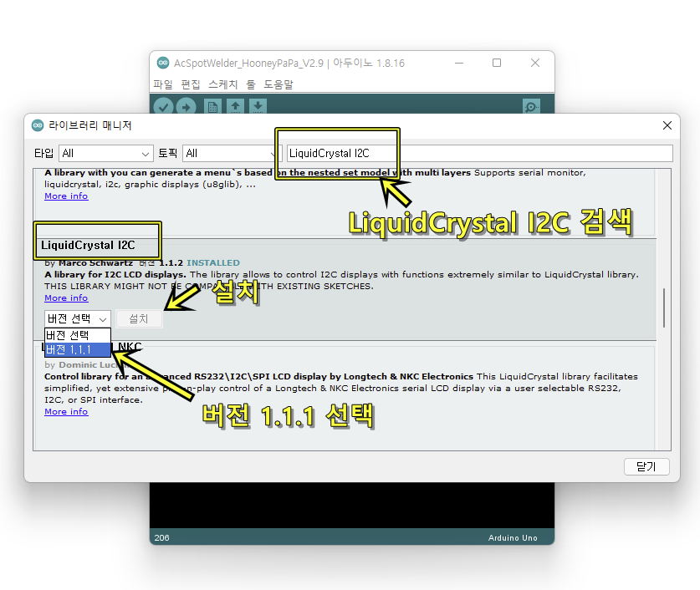700x590 pixels.
Task: Open the 툴 menu
Action: coord(251,84)
